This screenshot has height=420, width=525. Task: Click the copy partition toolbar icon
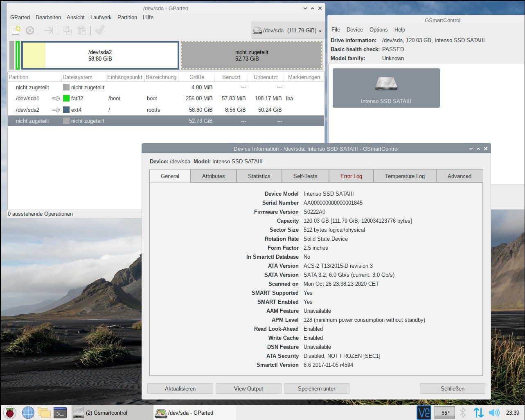point(68,30)
